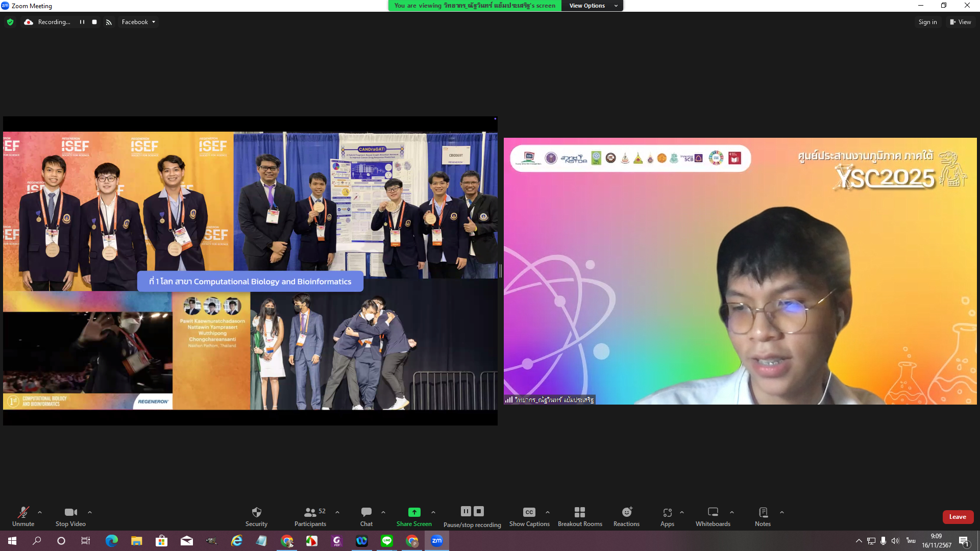The width and height of the screenshot is (980, 551).
Task: Open LINE app in Windows taskbar
Action: pyautogui.click(x=386, y=541)
